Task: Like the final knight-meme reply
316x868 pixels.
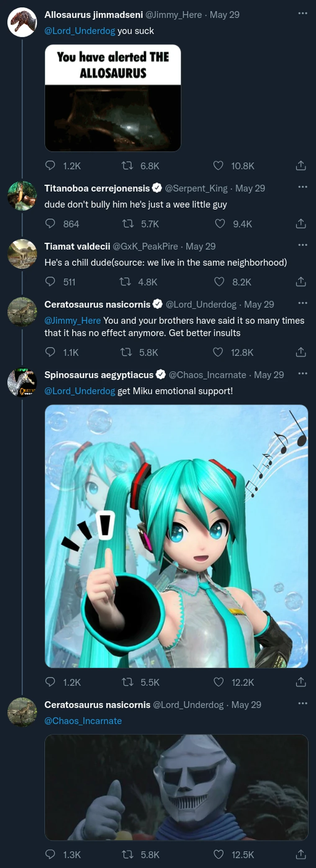Action: pyautogui.click(x=218, y=854)
